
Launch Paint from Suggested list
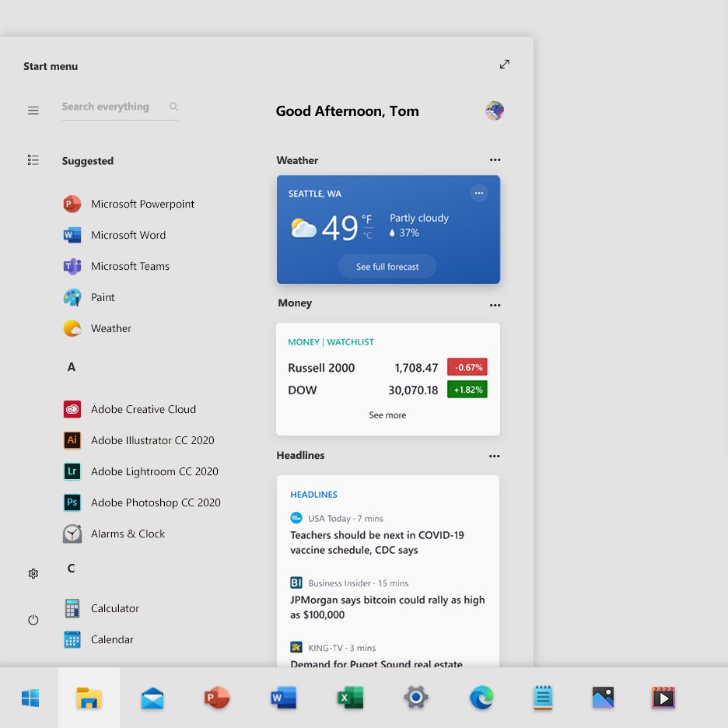(89, 297)
